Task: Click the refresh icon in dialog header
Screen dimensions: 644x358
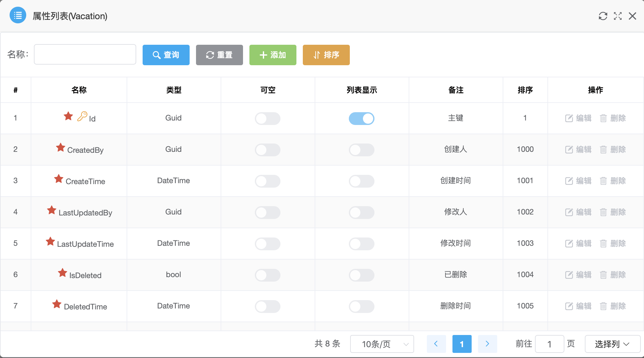Action: tap(603, 16)
